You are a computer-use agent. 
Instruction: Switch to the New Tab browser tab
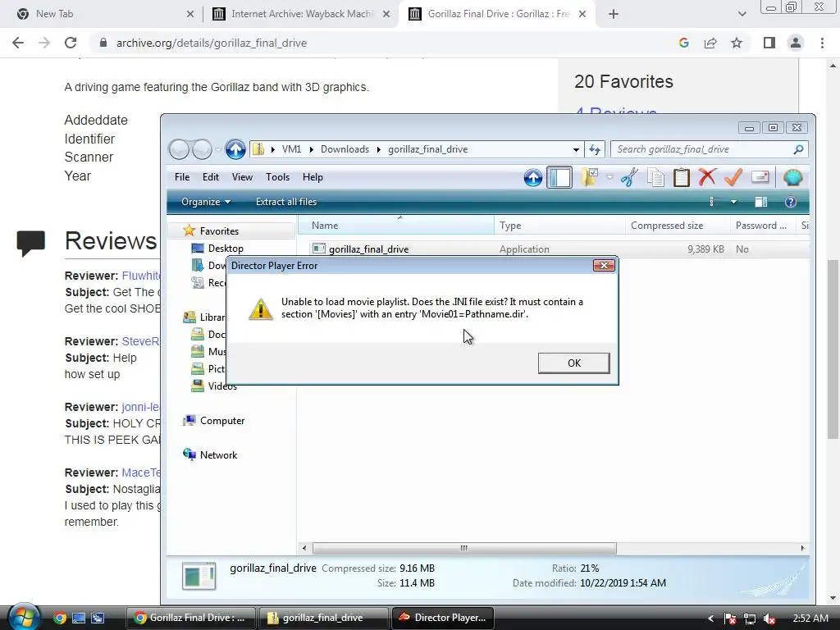click(x=54, y=14)
